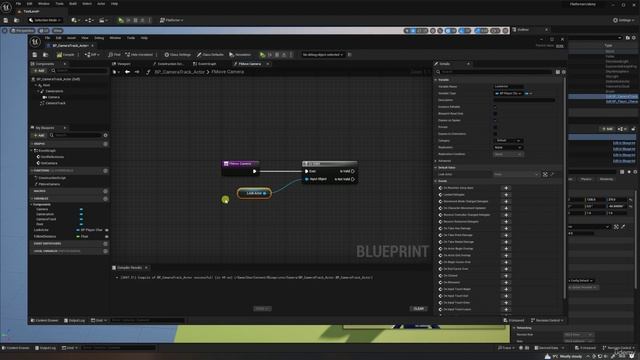Open Content Drawer in blueprint editor
Screen dimensions: 640x360
[45, 320]
